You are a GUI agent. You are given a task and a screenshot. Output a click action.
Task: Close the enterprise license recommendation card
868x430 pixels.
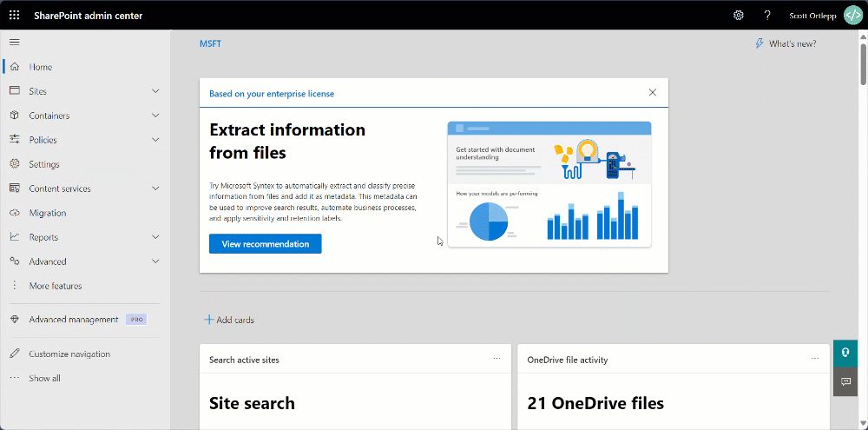(653, 93)
